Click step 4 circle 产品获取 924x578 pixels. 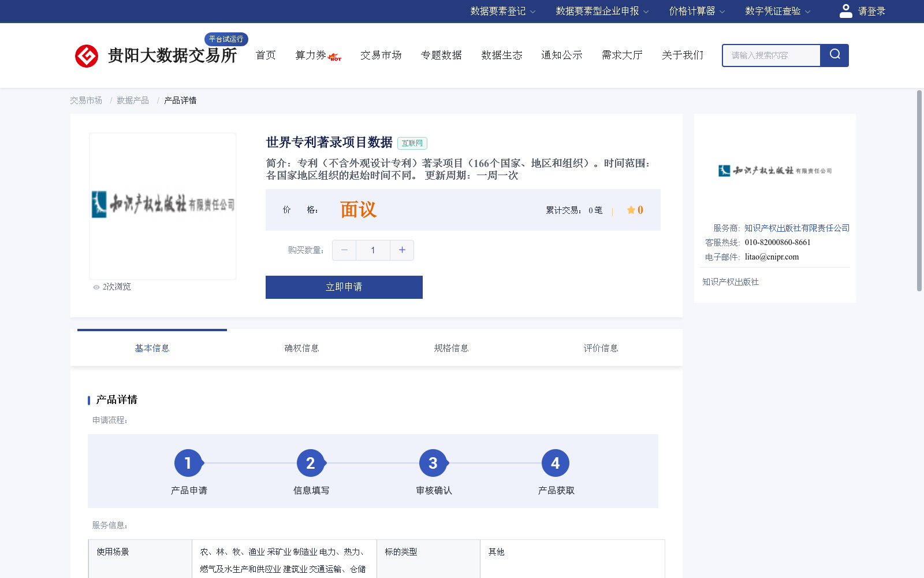click(x=556, y=463)
